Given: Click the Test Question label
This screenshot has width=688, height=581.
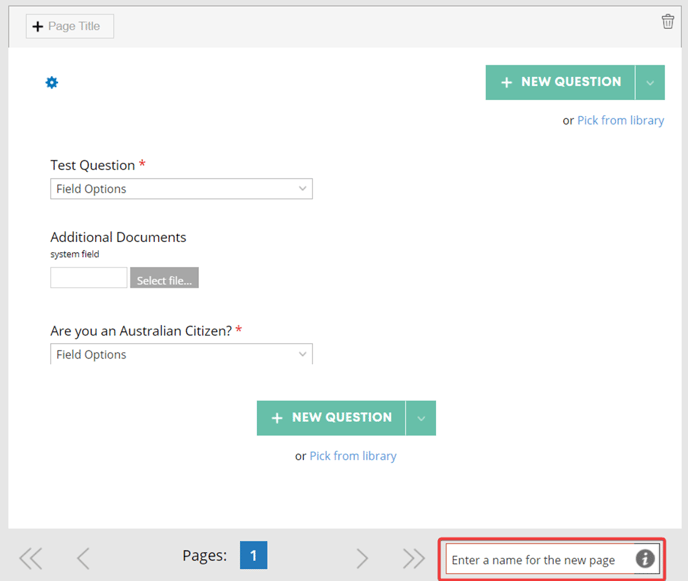Looking at the screenshot, I should (93, 165).
